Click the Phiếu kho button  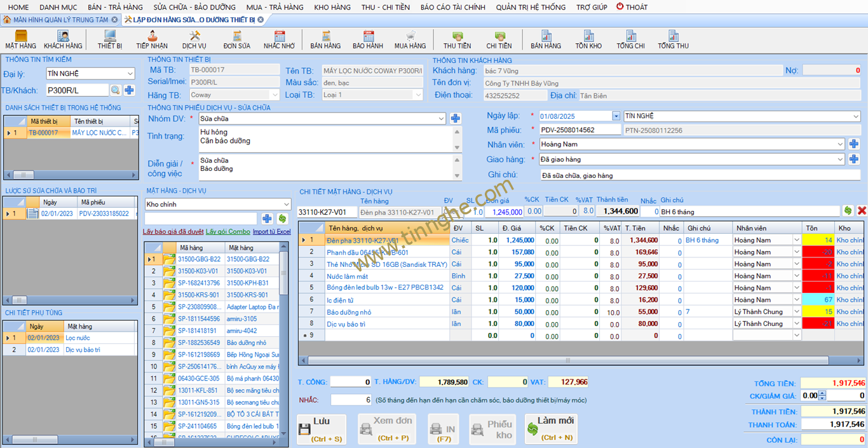[492, 430]
